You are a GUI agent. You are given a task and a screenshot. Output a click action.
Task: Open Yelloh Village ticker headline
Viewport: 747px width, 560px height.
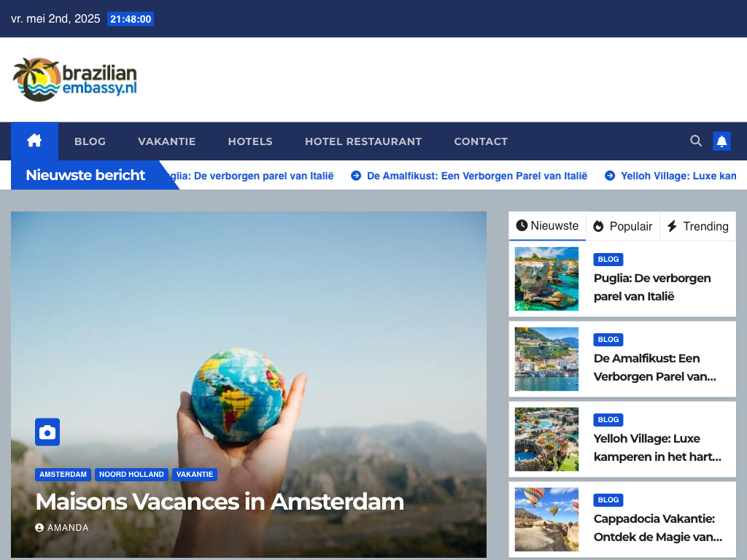(678, 176)
